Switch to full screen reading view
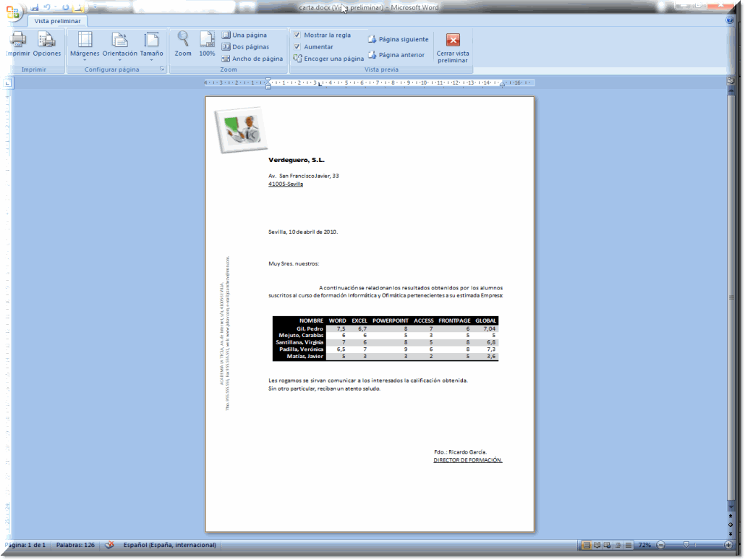The height and width of the screenshot is (560, 745). (x=596, y=545)
